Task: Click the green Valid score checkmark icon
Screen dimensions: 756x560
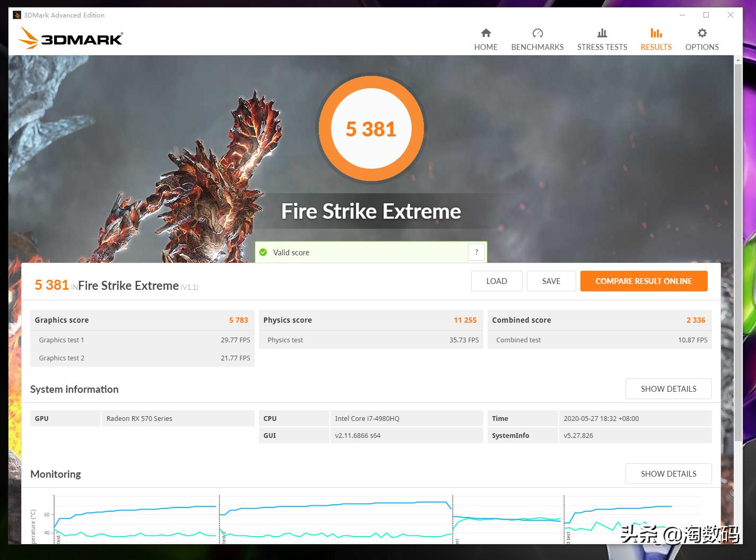Action: tap(263, 253)
